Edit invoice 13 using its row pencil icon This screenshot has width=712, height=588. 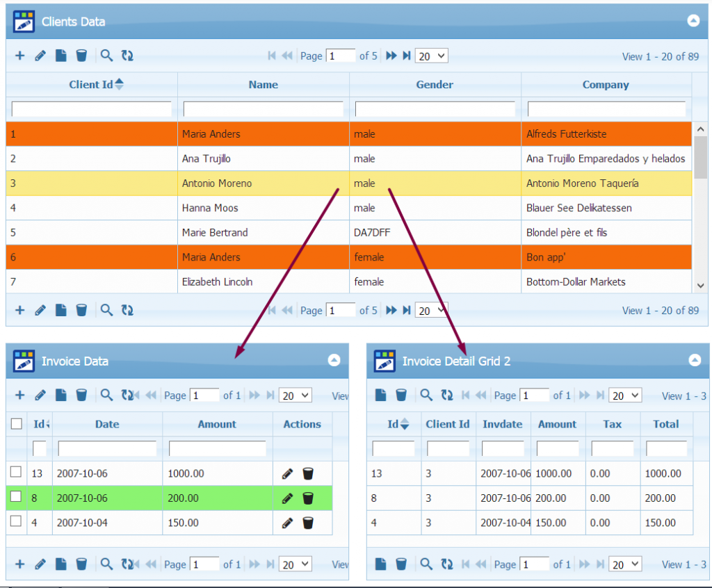(287, 474)
